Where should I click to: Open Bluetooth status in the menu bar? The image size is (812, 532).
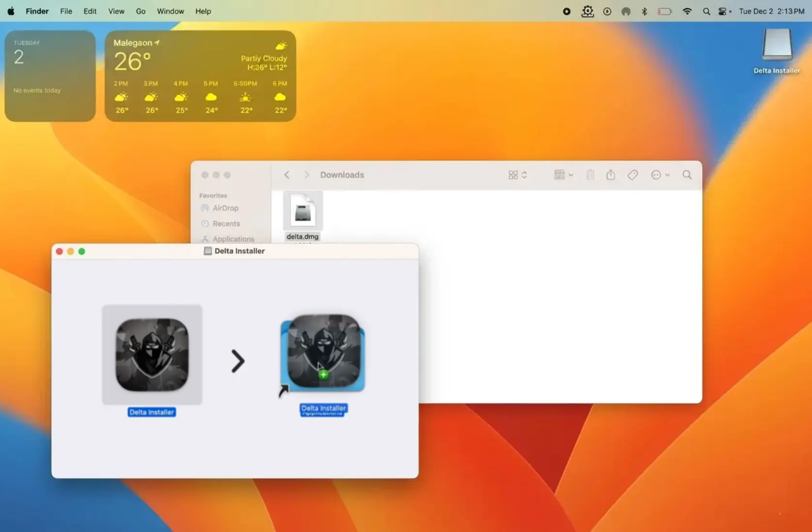644,11
